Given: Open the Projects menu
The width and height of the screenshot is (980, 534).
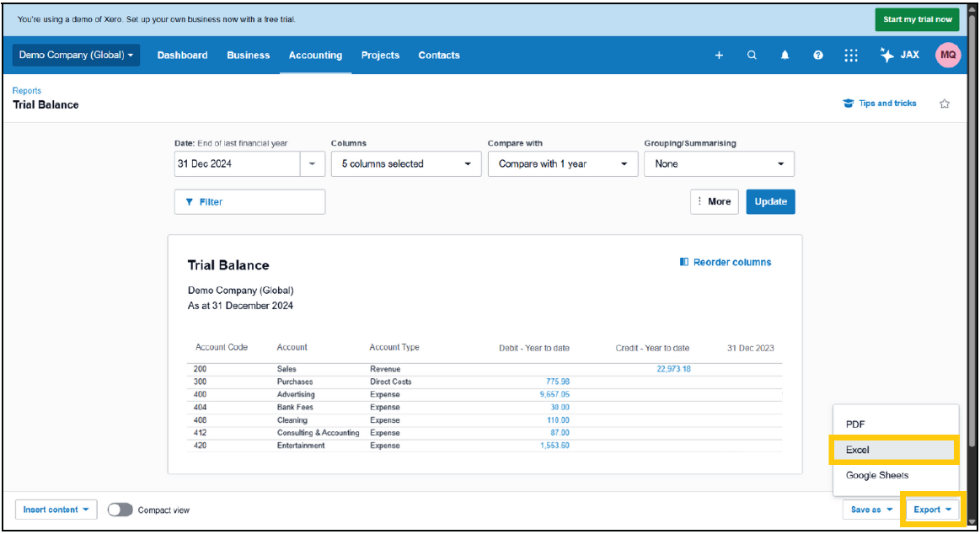Looking at the screenshot, I should 380,55.
